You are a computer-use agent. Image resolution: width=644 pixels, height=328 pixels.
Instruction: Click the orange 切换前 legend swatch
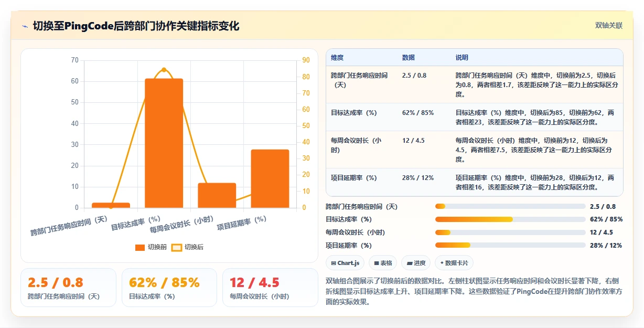click(140, 247)
